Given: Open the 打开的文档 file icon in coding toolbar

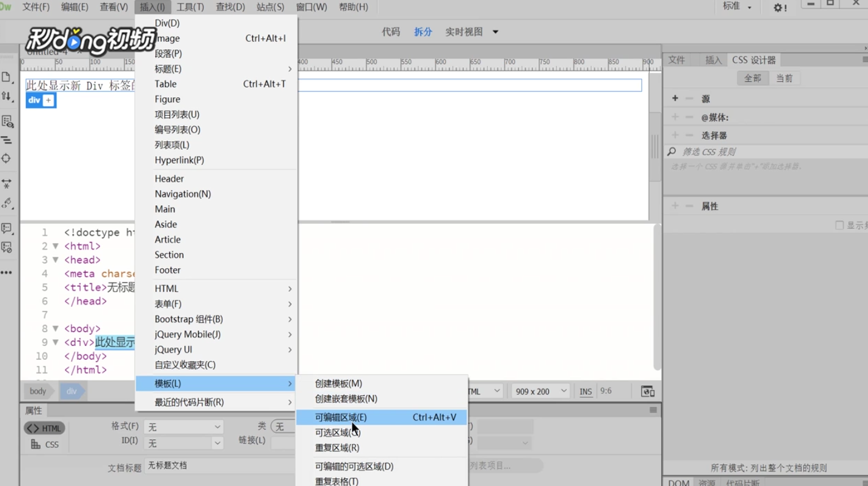Looking at the screenshot, I should coord(8,77).
